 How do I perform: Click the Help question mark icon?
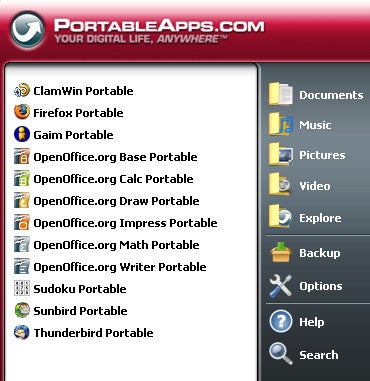pos(281,321)
